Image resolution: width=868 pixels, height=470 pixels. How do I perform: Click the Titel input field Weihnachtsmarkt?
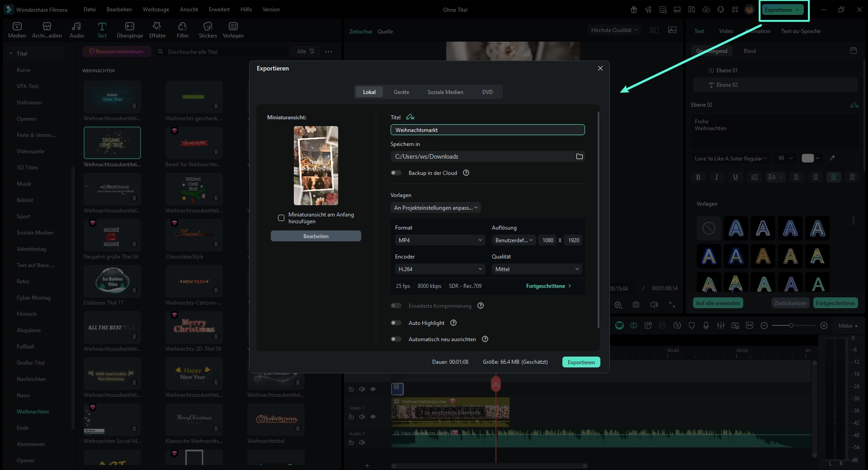pos(487,130)
